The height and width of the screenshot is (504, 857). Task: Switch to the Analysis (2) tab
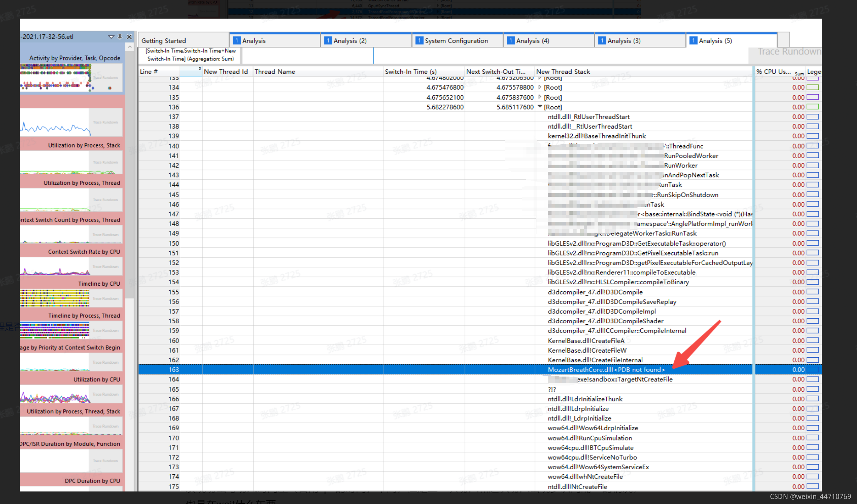(350, 40)
